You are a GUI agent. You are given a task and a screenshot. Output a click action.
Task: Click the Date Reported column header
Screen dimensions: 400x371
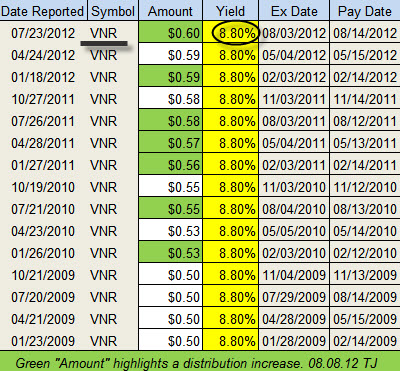pyautogui.click(x=43, y=11)
